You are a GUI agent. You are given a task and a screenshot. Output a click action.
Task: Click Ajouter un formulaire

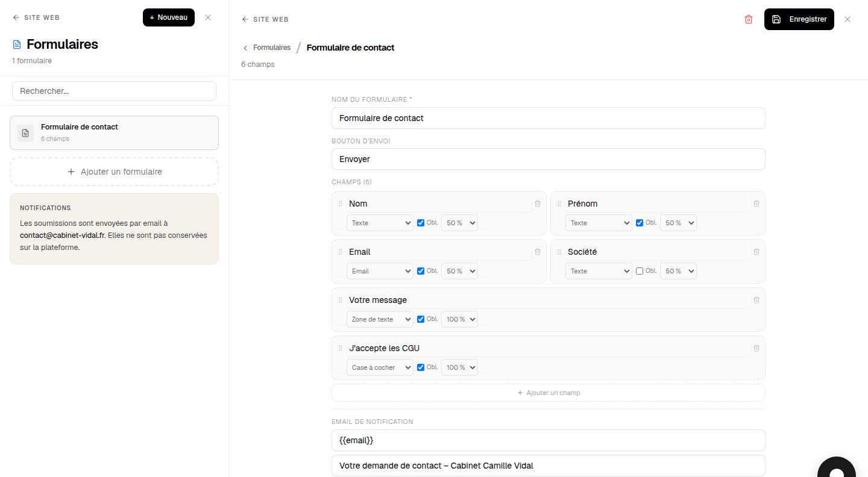[114, 172]
